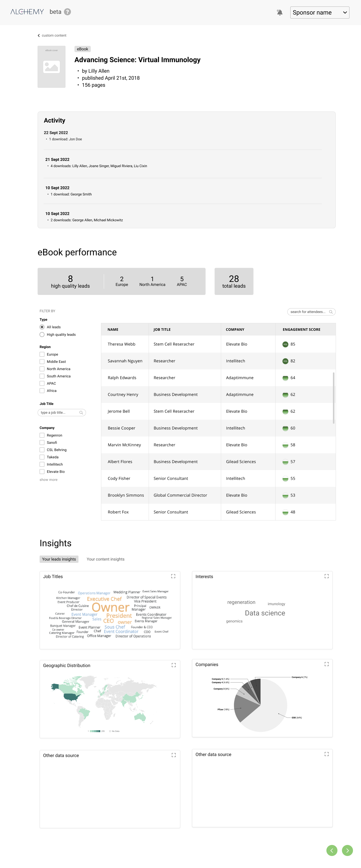Expand company list with show more
Image resolution: width=361 pixels, height=868 pixels.
pos(49,480)
